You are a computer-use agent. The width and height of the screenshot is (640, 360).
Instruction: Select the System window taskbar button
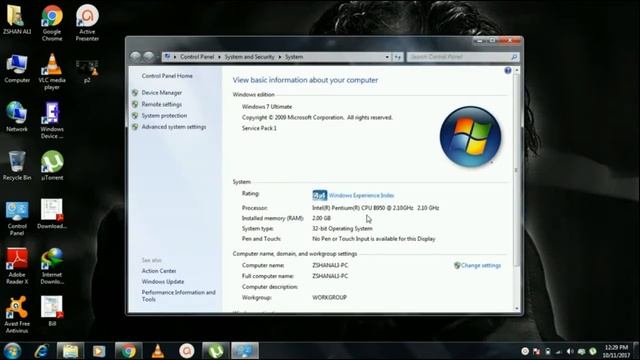(x=245, y=351)
